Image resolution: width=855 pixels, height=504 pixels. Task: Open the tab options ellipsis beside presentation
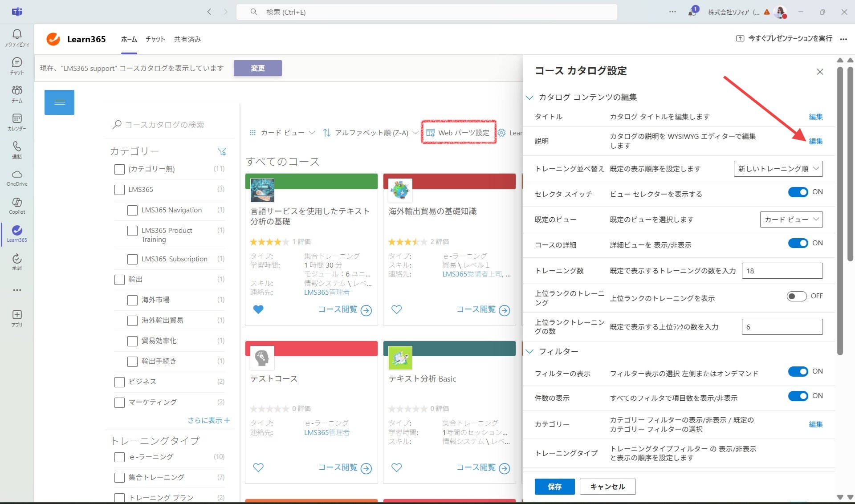[843, 39]
